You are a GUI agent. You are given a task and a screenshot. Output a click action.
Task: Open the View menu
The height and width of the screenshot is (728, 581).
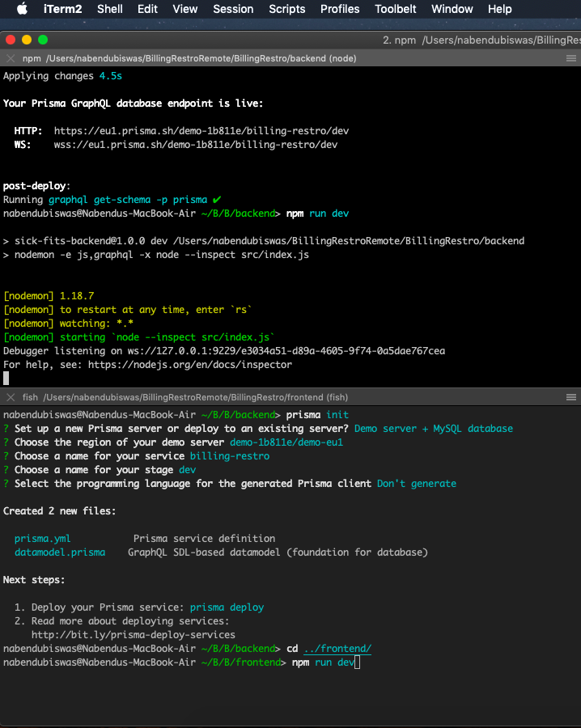tap(184, 9)
